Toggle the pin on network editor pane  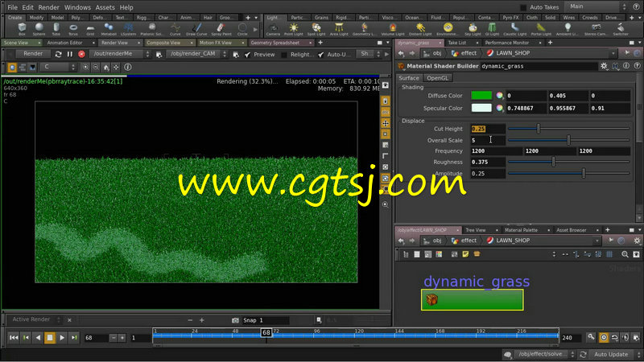point(611,241)
